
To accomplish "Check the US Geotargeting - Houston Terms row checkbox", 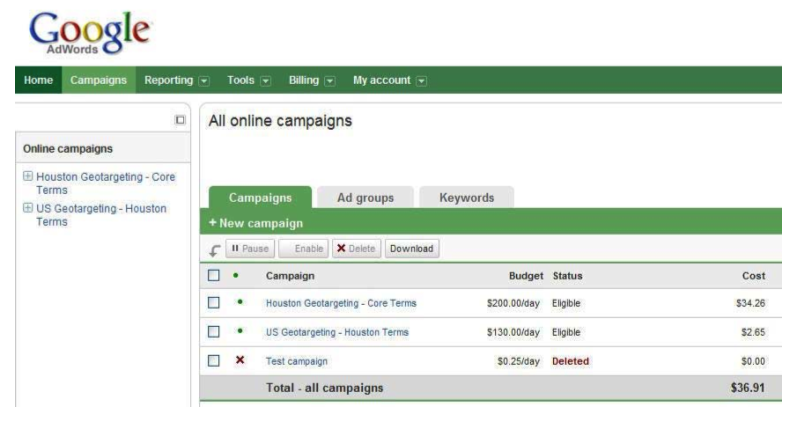I will 214,331.
